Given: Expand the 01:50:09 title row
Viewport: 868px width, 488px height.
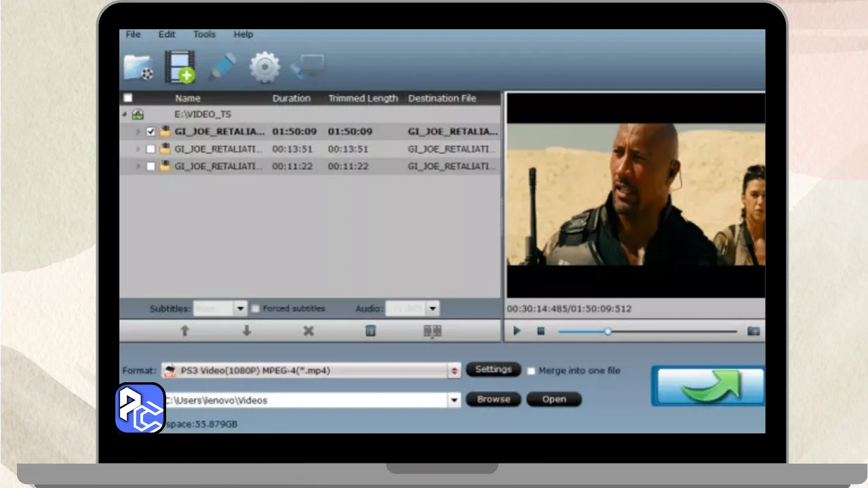Looking at the screenshot, I should [138, 131].
